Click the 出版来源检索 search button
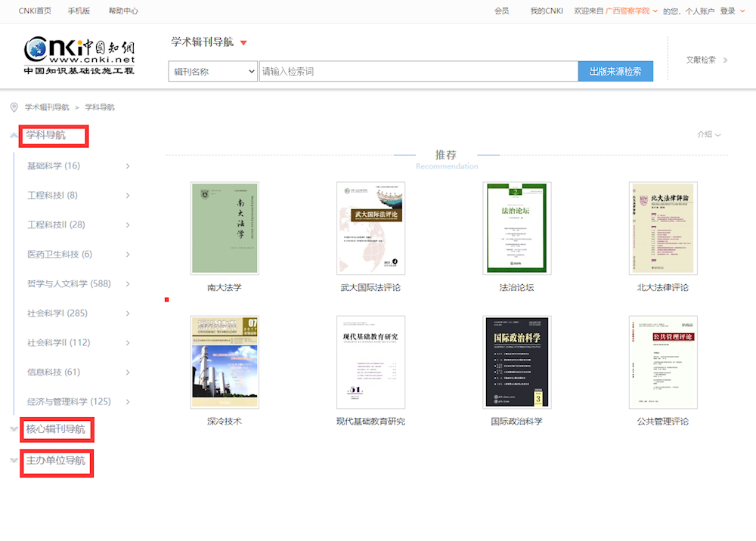Screen dimensions: 756x541 click(x=615, y=72)
